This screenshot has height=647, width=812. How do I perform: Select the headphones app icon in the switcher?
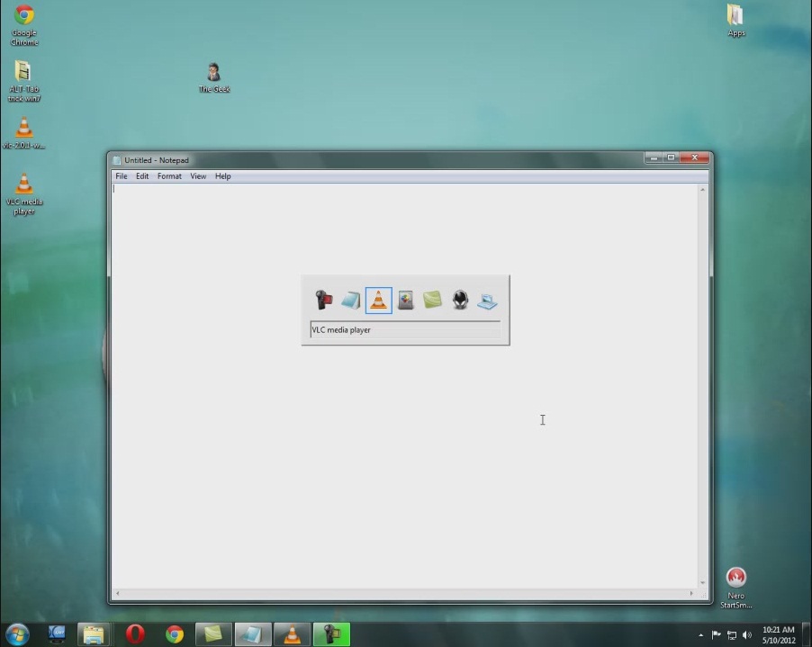(x=459, y=300)
